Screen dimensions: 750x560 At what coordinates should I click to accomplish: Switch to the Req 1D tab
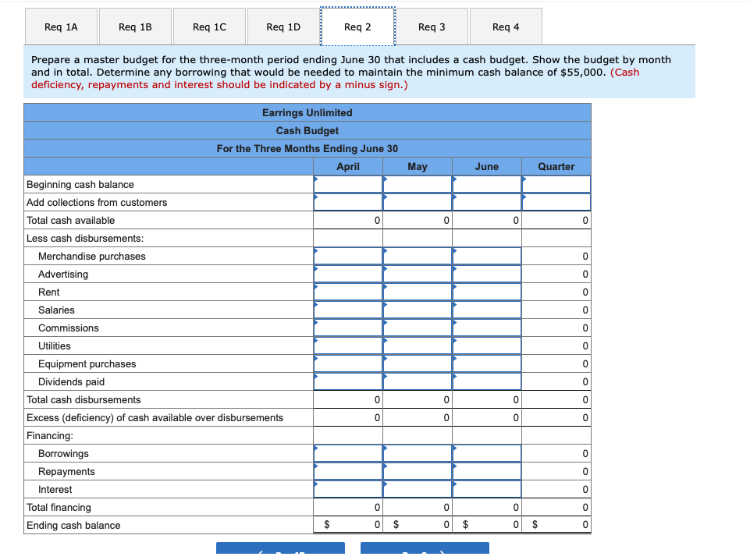[283, 26]
